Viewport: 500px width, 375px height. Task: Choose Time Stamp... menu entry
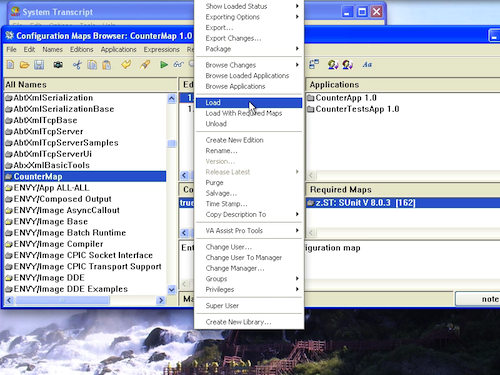(x=249, y=204)
